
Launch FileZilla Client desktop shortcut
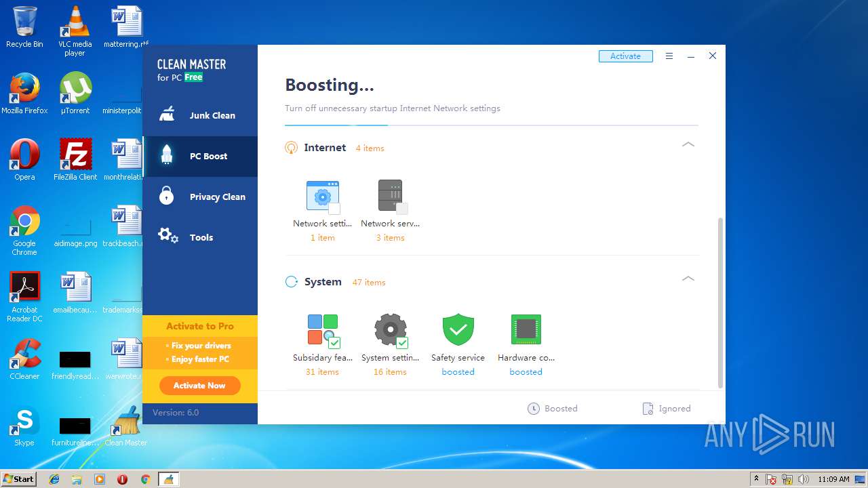click(75, 160)
